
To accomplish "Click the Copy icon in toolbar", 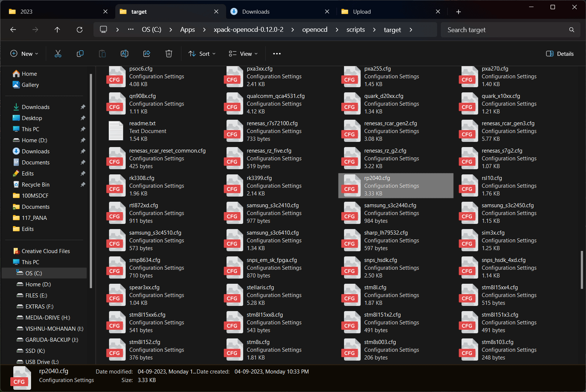I will click(x=80, y=54).
